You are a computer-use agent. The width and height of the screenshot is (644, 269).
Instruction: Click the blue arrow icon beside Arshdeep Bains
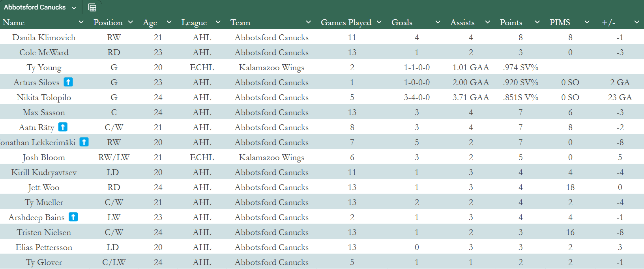point(73,217)
